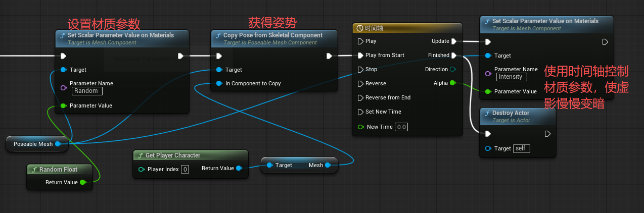Image resolution: width=644 pixels, height=213 pixels.
Task: Click the Random parameter name input field
Action: 87,91
